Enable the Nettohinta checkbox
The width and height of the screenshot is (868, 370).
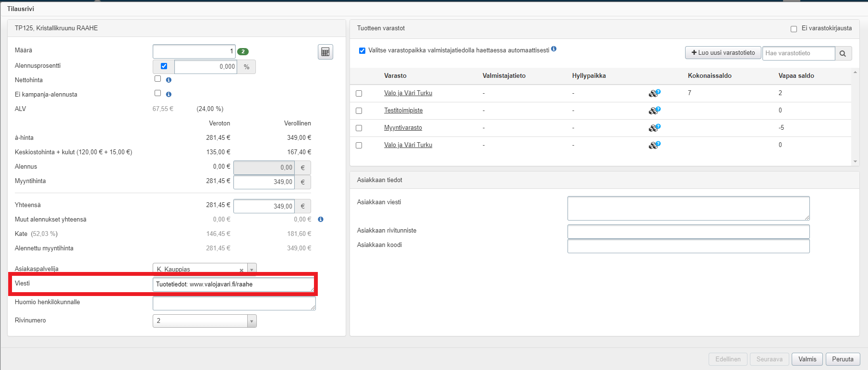coord(157,79)
